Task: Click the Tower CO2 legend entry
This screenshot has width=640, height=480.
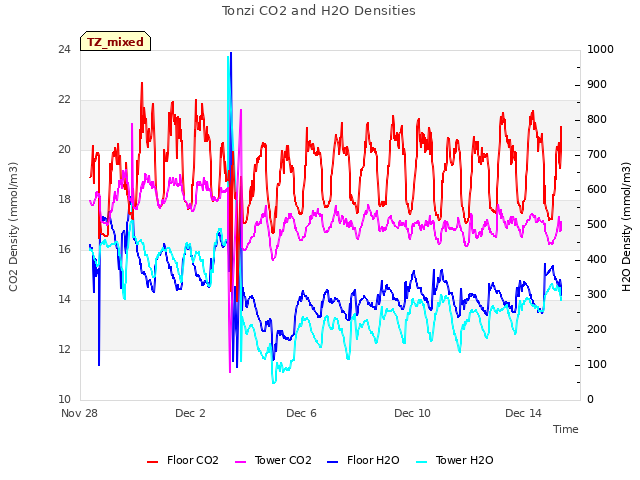Action: 273,460
